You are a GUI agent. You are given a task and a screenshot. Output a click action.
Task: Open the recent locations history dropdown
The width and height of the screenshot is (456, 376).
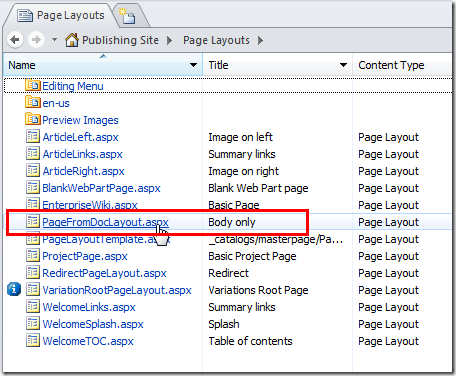pos(54,40)
